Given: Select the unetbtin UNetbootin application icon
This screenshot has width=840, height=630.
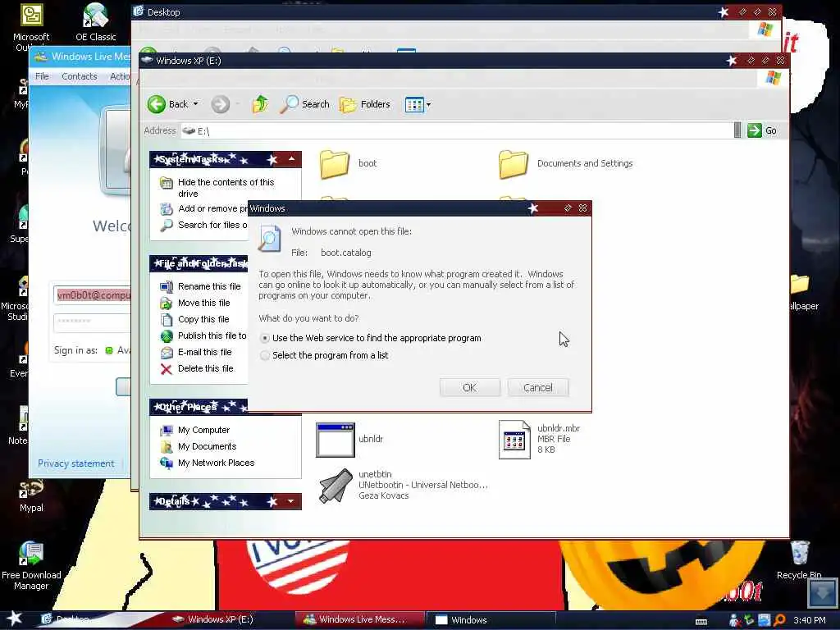Looking at the screenshot, I should pos(336,486).
